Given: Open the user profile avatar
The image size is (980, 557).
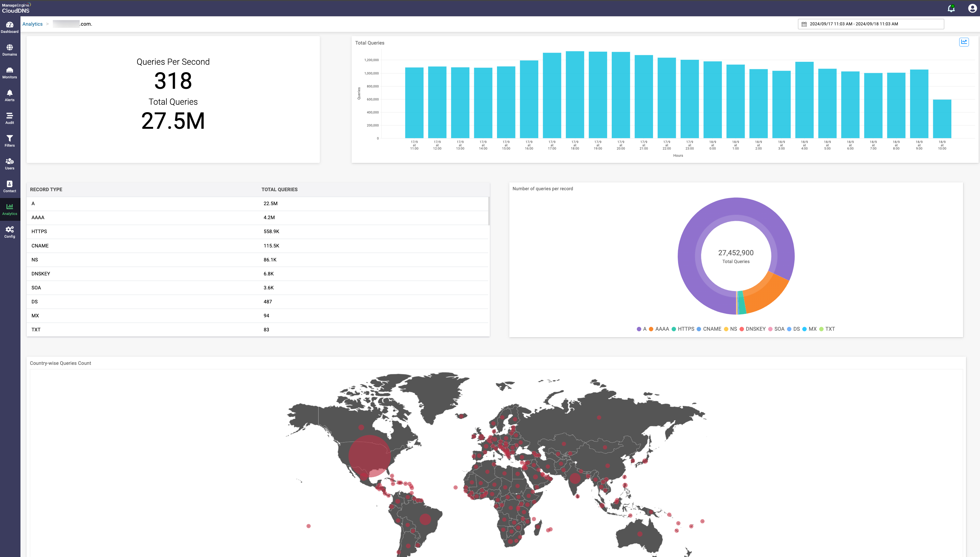Looking at the screenshot, I should (x=972, y=8).
